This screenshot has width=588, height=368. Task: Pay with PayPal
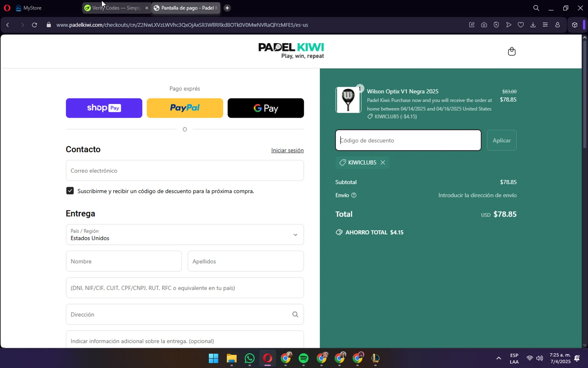pyautogui.click(x=185, y=108)
